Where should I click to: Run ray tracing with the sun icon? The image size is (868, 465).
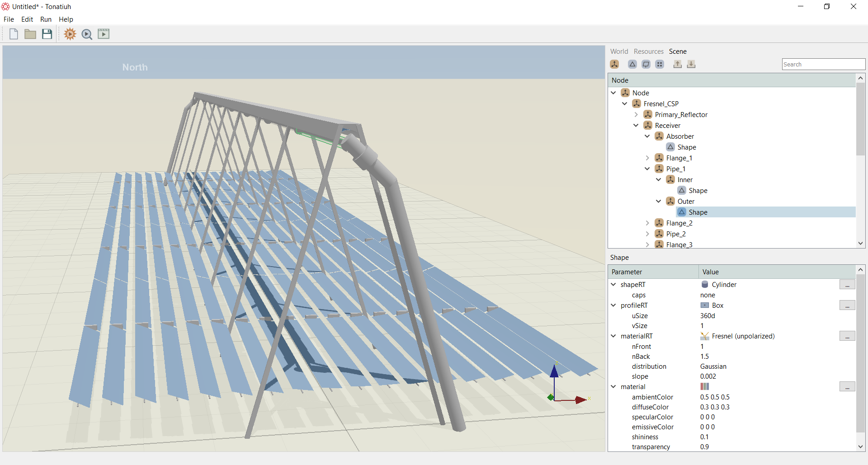pyautogui.click(x=70, y=34)
